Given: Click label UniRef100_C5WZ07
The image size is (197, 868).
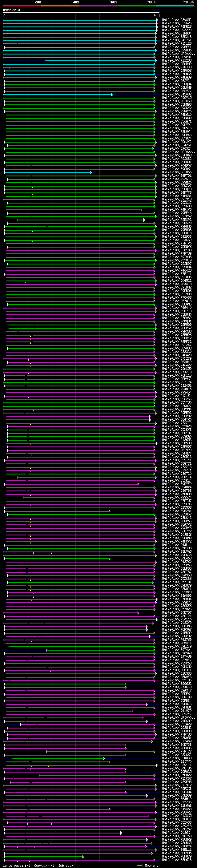Looking at the screenshot, I should coord(177,186).
